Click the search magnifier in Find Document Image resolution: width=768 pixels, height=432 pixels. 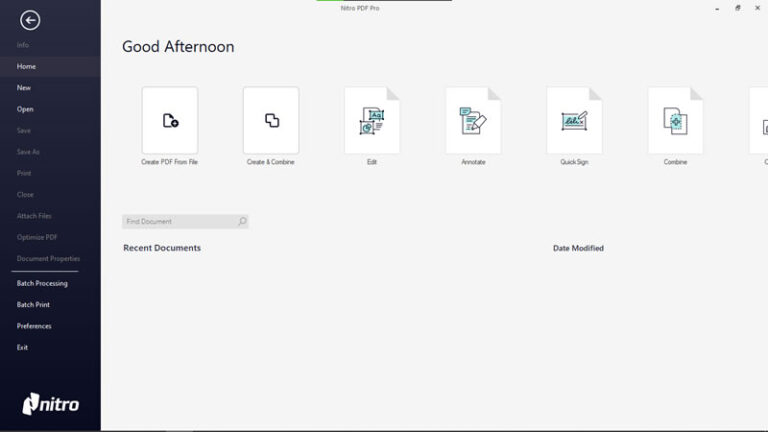[242, 222]
